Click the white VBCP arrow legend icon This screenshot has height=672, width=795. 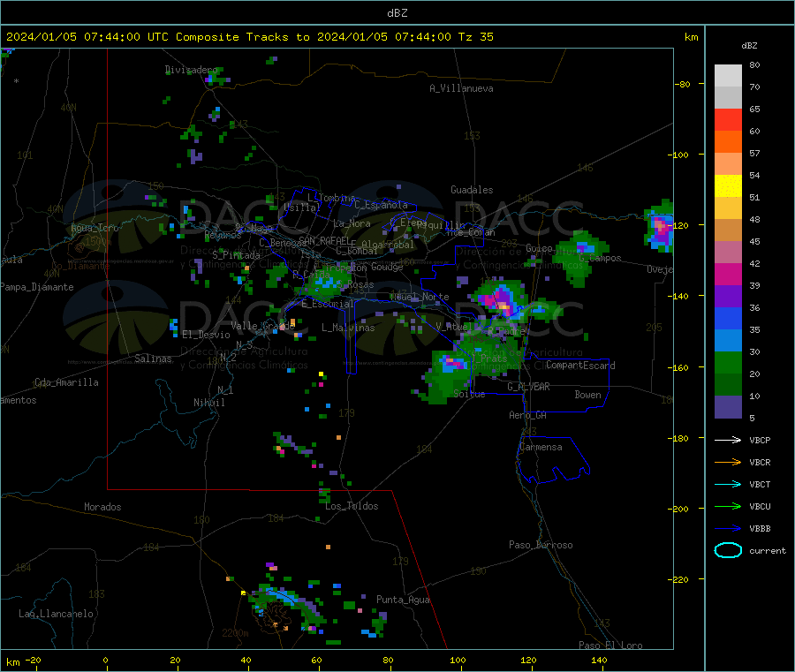point(728,440)
